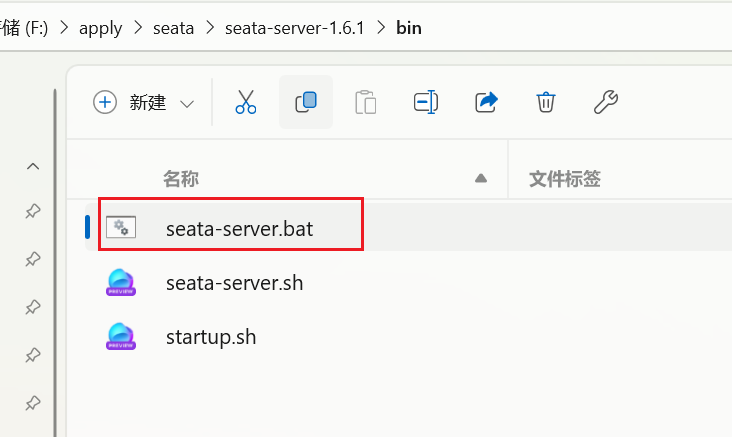Select the seata-server.bat file name
The height and width of the screenshot is (437, 732).
click(239, 229)
